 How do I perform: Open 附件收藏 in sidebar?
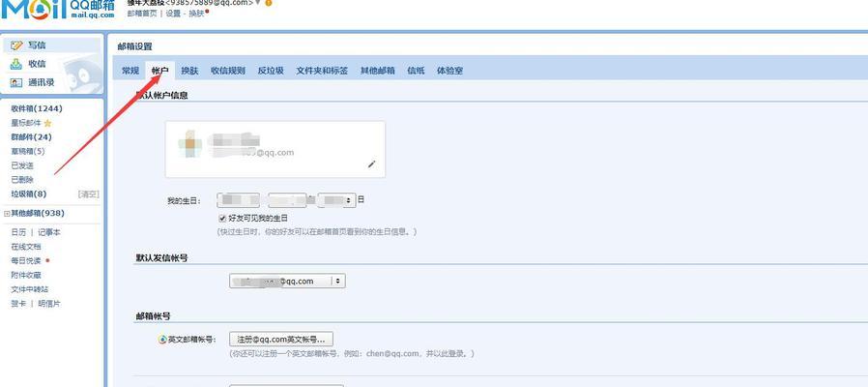click(26, 275)
